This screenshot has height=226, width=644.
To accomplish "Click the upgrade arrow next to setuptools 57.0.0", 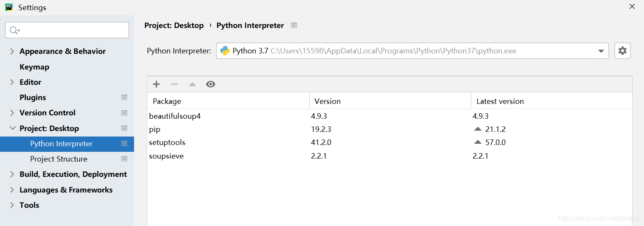I will tap(478, 142).
